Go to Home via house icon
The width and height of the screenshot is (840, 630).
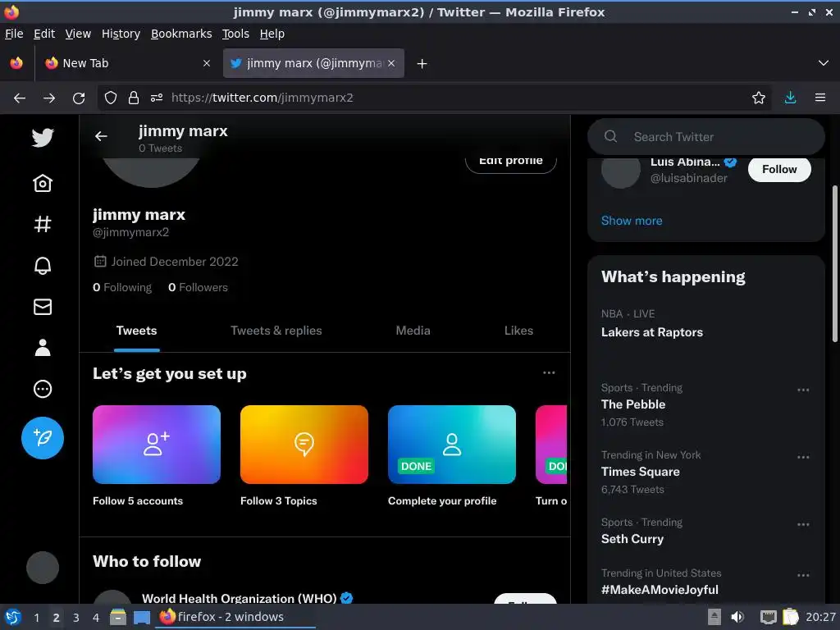43,183
